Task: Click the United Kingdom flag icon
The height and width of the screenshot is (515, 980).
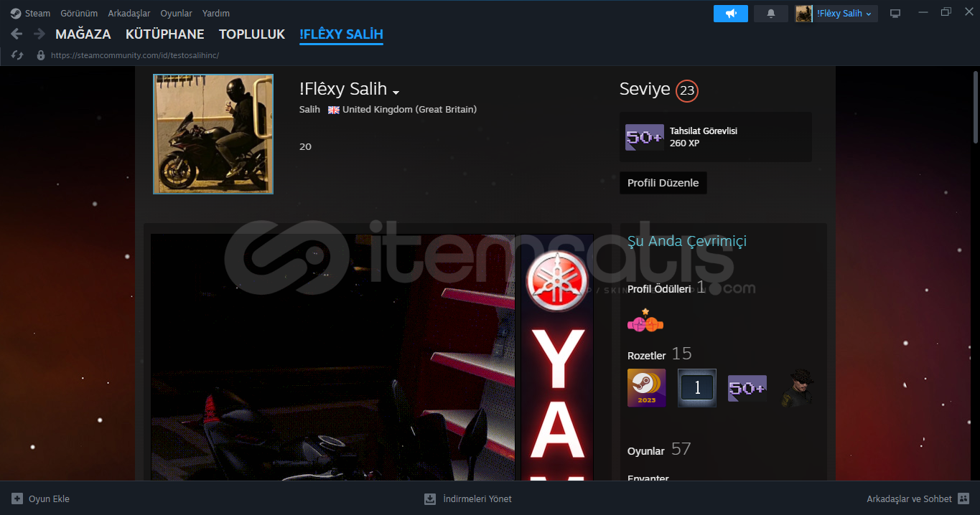Action: click(334, 110)
